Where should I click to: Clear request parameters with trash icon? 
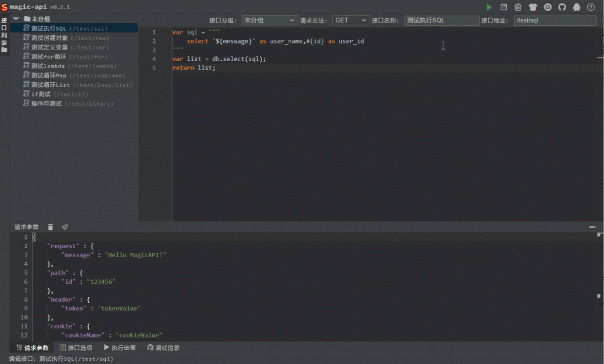(50, 226)
